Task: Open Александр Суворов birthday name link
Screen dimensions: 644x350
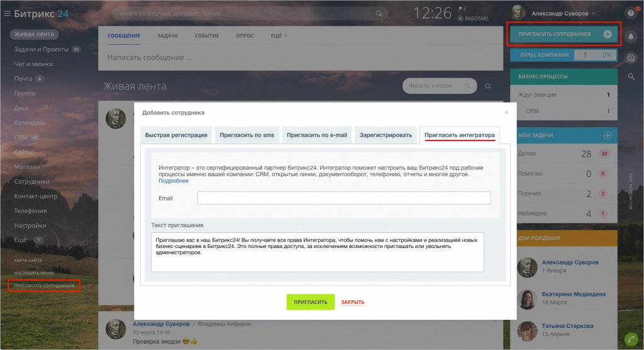Action: tap(570, 262)
